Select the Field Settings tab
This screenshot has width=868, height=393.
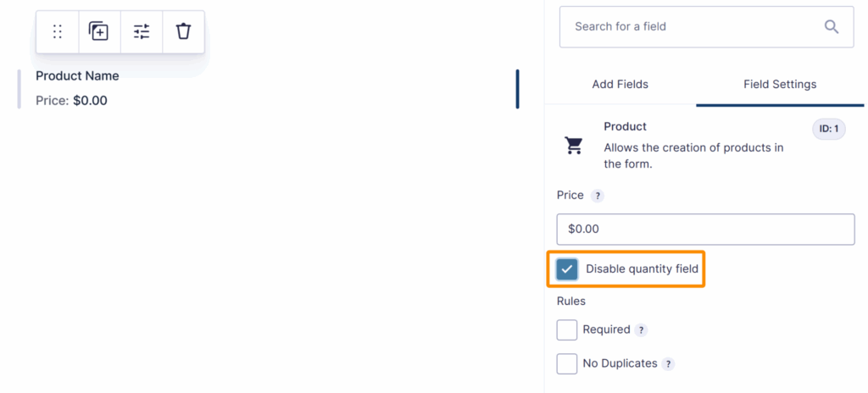tap(780, 84)
